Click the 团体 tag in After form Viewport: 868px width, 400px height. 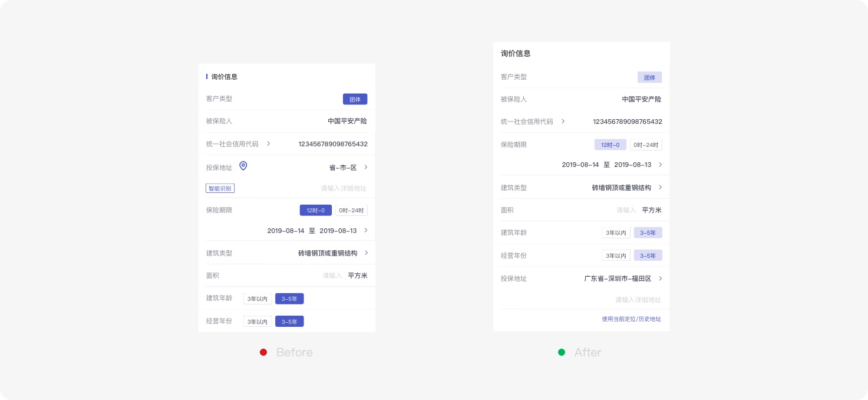point(649,77)
